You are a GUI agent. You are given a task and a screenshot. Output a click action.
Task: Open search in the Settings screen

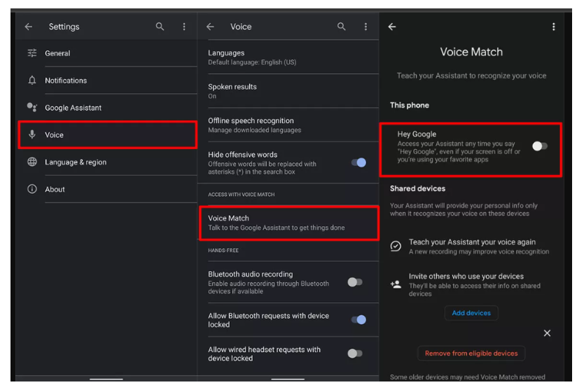pos(160,27)
